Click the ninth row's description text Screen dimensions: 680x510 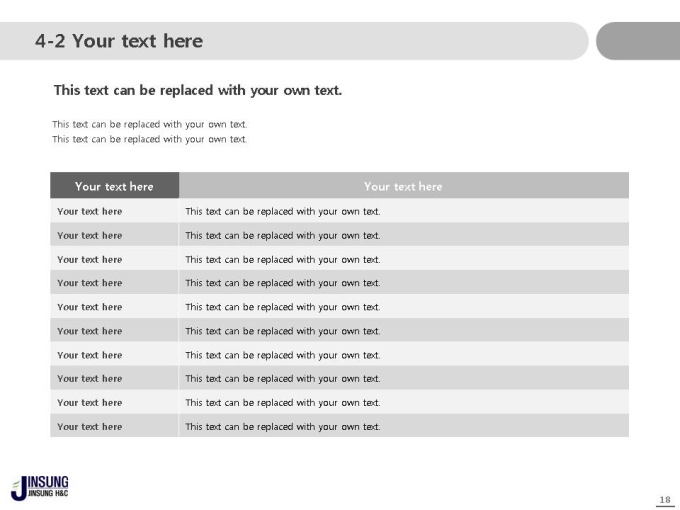pyautogui.click(x=283, y=403)
